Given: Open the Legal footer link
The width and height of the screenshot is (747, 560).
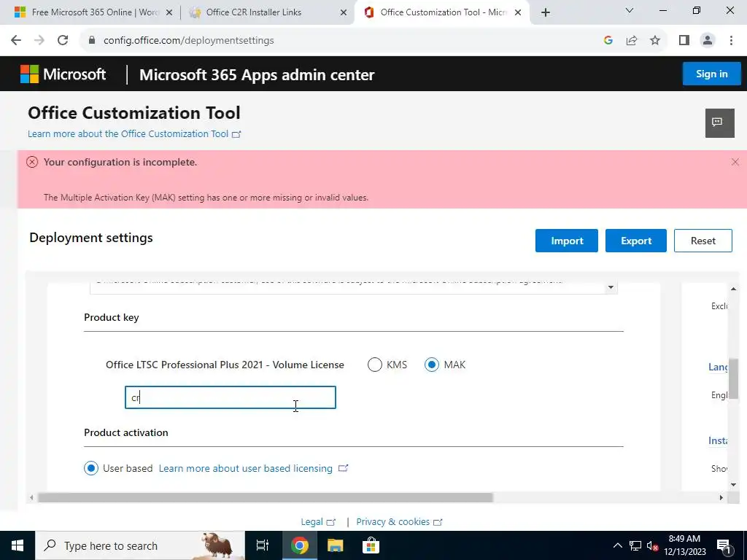Looking at the screenshot, I should (318, 522).
